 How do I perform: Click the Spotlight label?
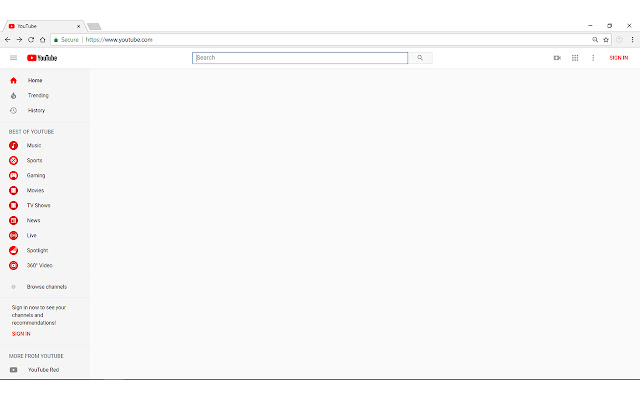(38, 250)
